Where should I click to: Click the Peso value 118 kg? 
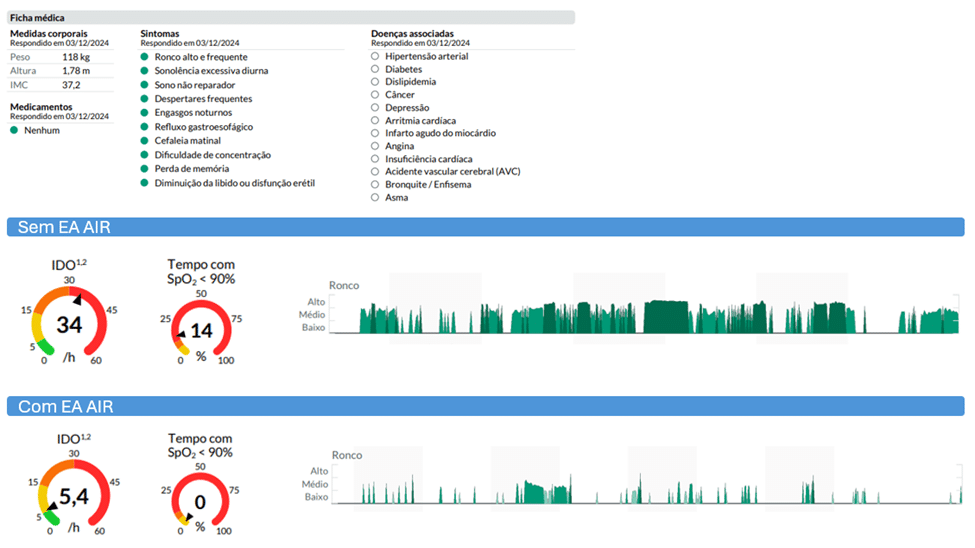click(x=77, y=57)
